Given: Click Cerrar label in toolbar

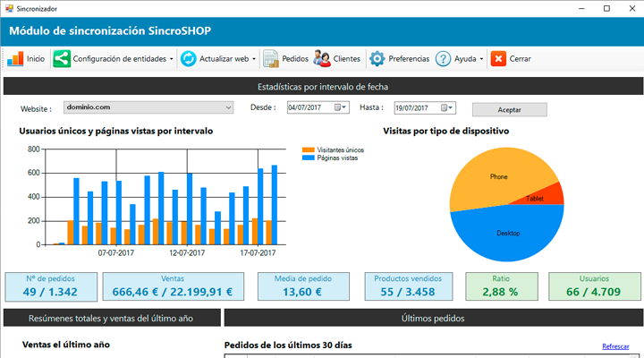Looking at the screenshot, I should point(520,59).
